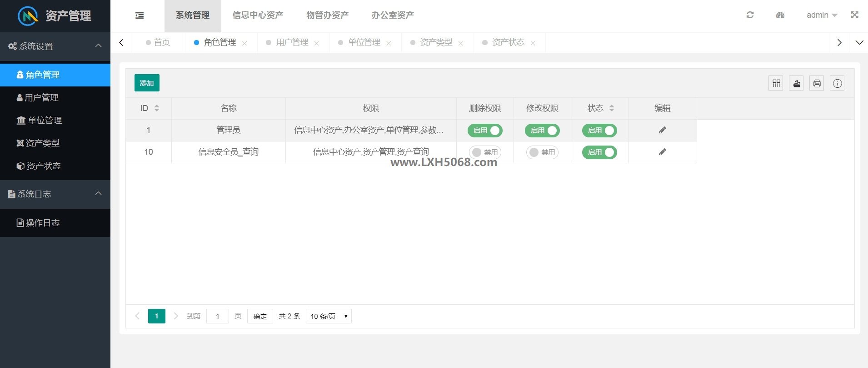This screenshot has width=868, height=368.
Task: Refresh the page with the refresh icon
Action: pos(750,15)
